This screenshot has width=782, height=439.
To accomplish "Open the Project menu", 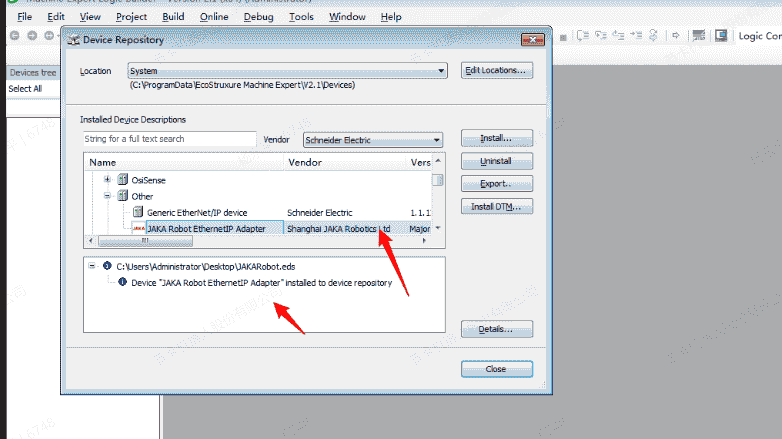I will (130, 17).
